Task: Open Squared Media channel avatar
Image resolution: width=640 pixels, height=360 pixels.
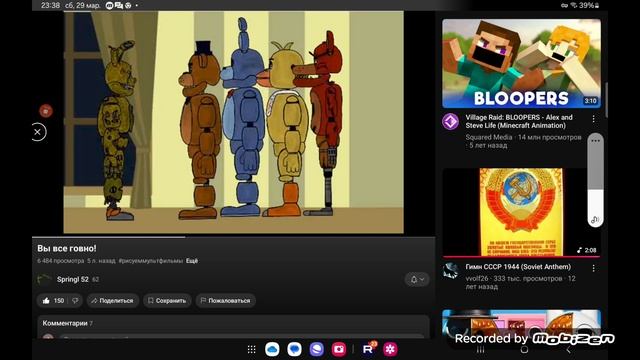Action: (451, 122)
